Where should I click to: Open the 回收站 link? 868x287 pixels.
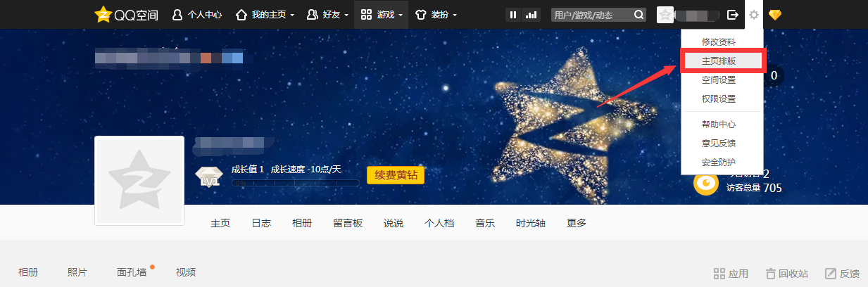pyautogui.click(x=787, y=274)
